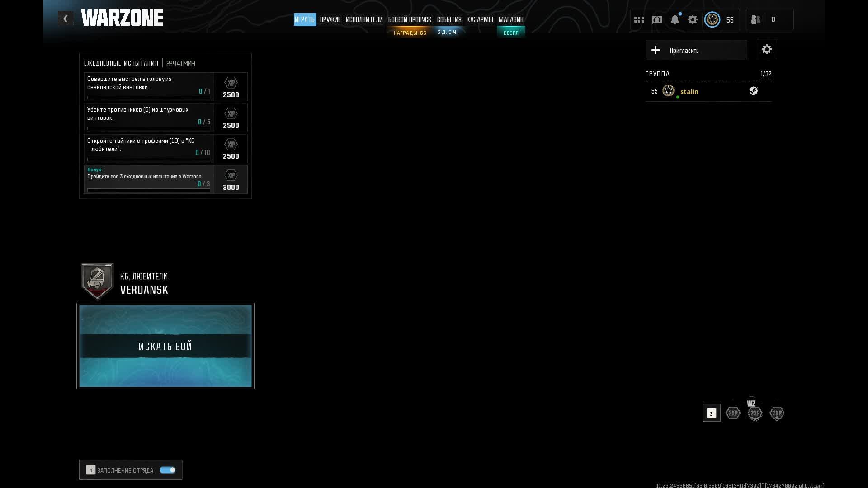This screenshot has width=868, height=488.
Task: Open the notifications bell
Action: tap(675, 20)
